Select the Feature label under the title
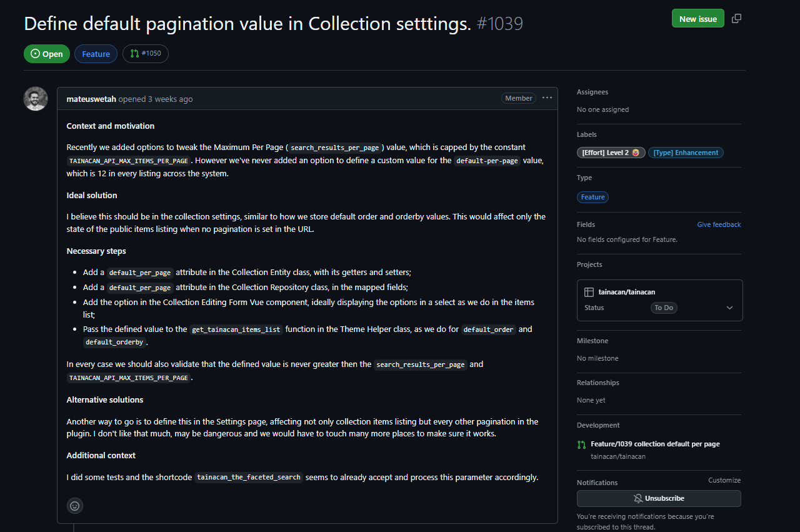 (x=96, y=54)
